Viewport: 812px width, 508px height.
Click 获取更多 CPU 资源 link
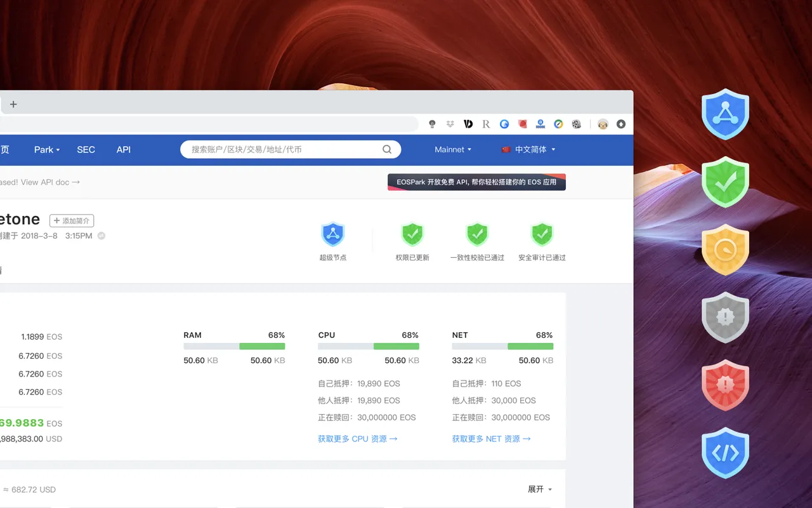pyautogui.click(x=358, y=439)
